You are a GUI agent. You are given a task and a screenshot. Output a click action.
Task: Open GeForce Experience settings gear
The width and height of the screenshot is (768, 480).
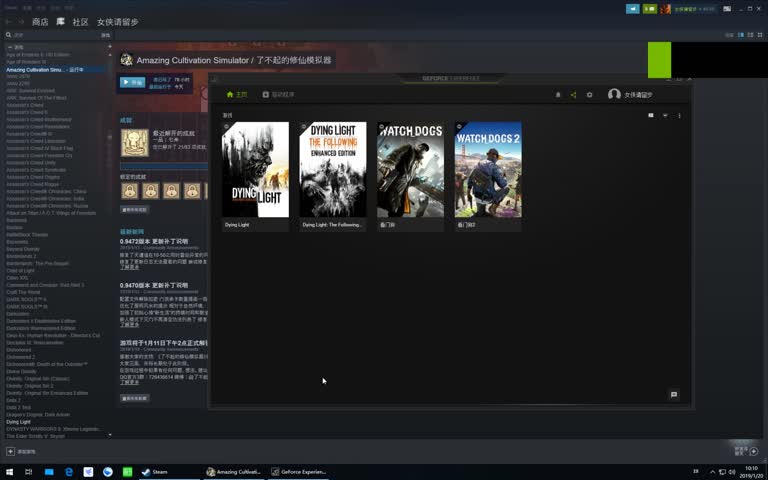(x=589, y=95)
